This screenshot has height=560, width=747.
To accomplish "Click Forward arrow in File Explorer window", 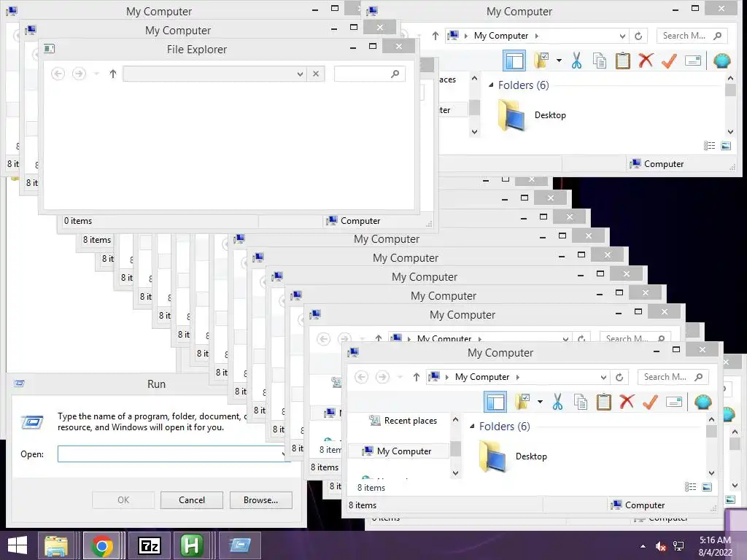I will coord(79,74).
